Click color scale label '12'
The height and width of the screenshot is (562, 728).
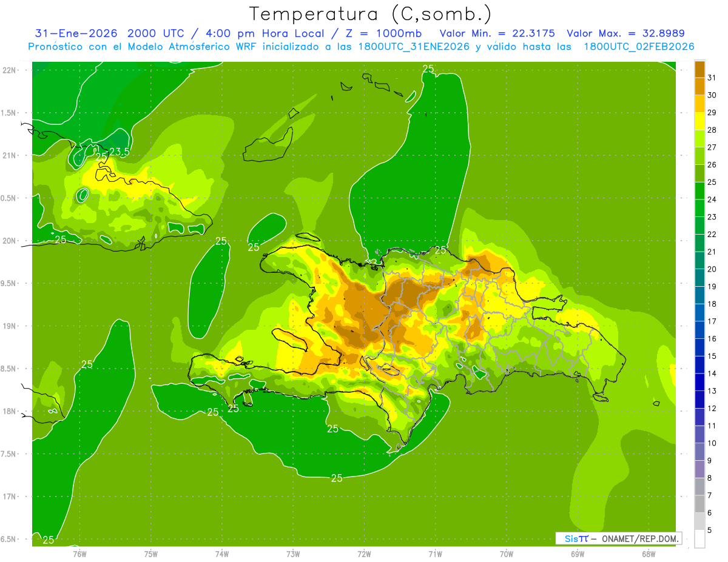pos(712,408)
